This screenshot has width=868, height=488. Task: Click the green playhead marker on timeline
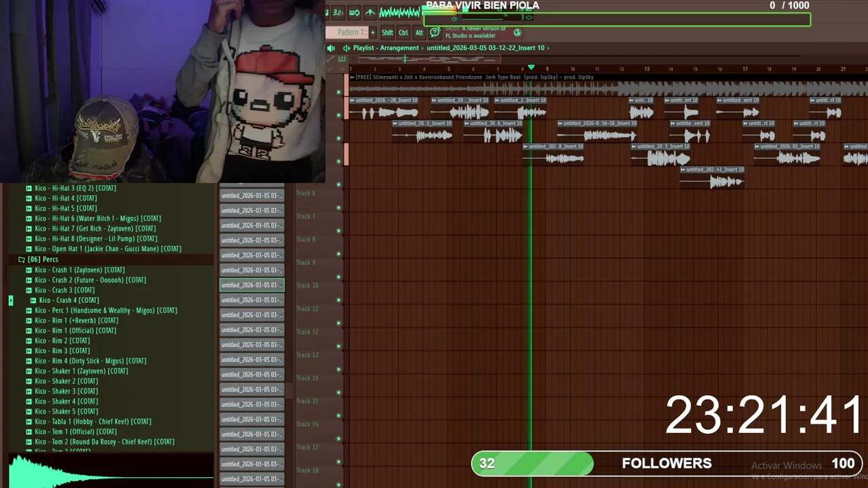pyautogui.click(x=531, y=67)
